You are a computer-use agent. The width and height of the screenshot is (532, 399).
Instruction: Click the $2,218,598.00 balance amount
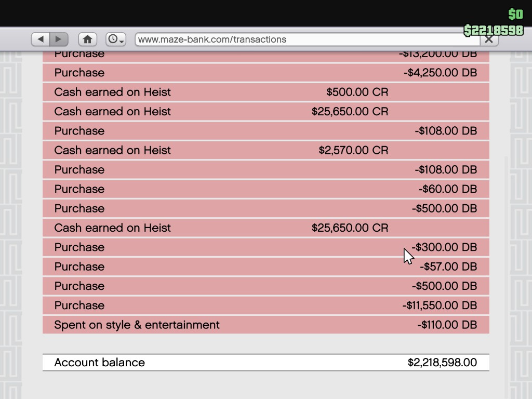point(442,363)
